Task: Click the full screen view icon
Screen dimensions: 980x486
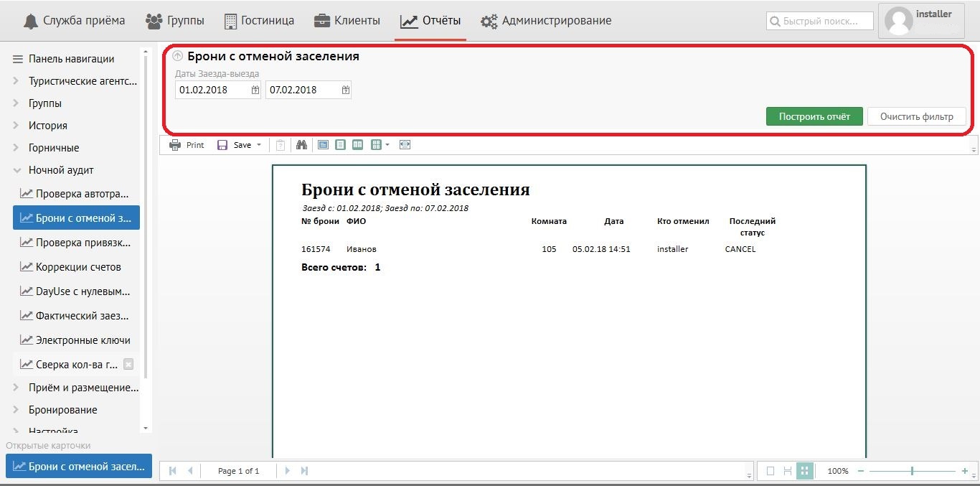Action: pyautogui.click(x=405, y=145)
